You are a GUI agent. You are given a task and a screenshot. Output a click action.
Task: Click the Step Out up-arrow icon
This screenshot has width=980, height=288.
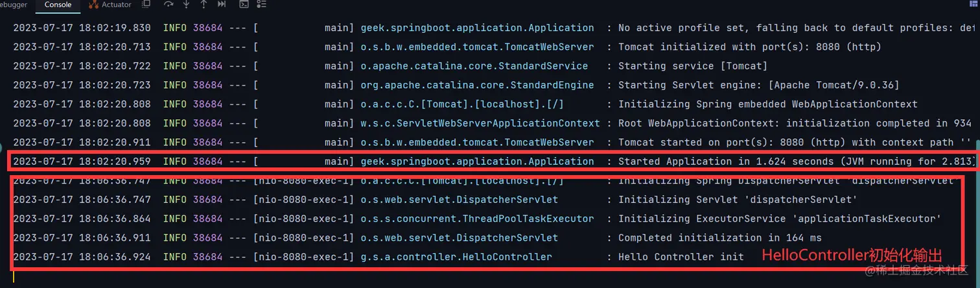pos(204,5)
